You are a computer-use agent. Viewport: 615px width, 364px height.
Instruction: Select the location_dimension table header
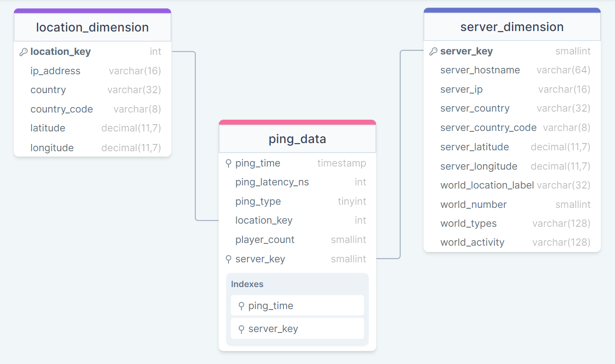92,27
